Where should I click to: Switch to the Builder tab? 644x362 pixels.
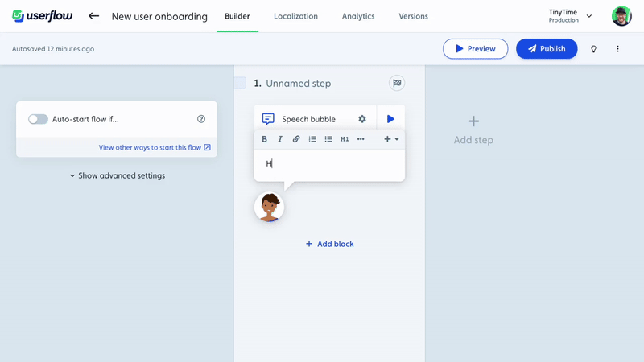tap(237, 16)
